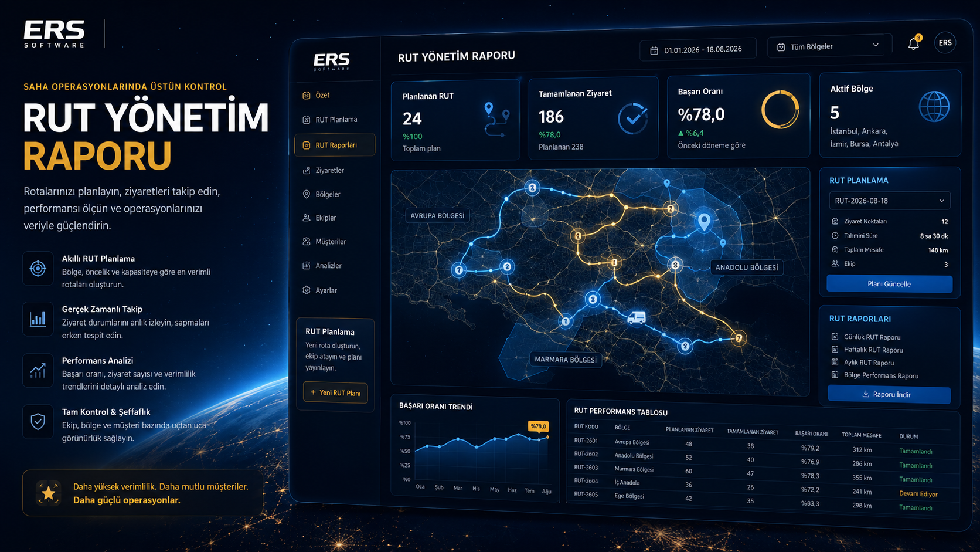Screen dimensions: 980x552
Task: Click the Tam Kontrol & Şeffaflık shield icon
Action: click(38, 421)
